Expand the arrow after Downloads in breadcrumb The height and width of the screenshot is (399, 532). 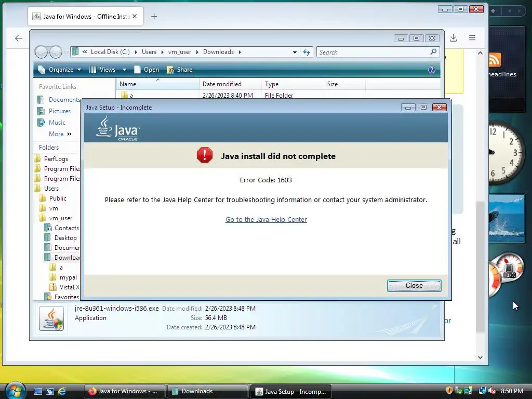click(x=240, y=52)
